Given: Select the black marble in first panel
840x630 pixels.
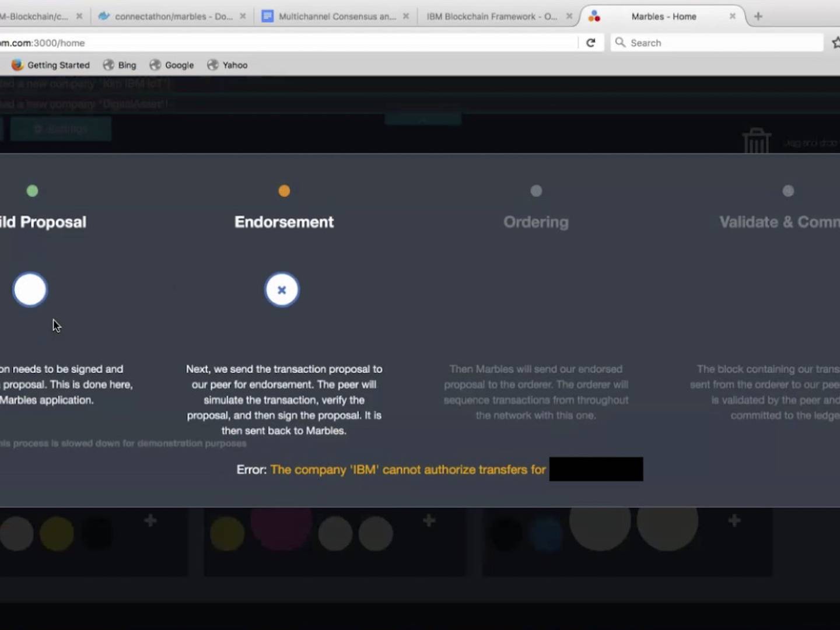Looking at the screenshot, I should coord(97,534).
